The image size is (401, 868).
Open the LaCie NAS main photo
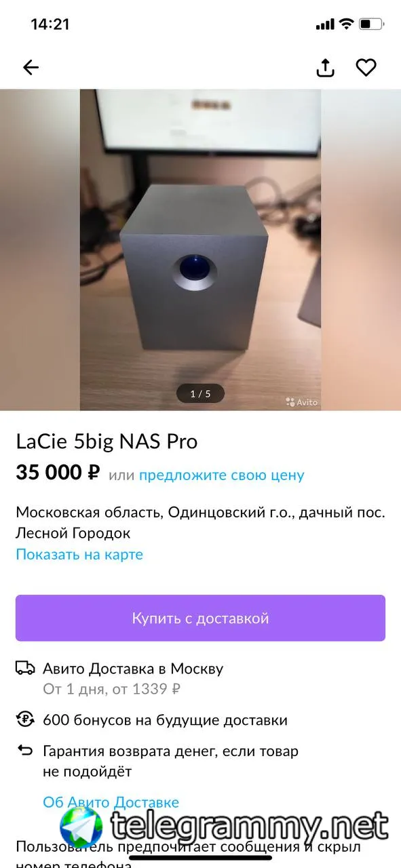point(200,250)
